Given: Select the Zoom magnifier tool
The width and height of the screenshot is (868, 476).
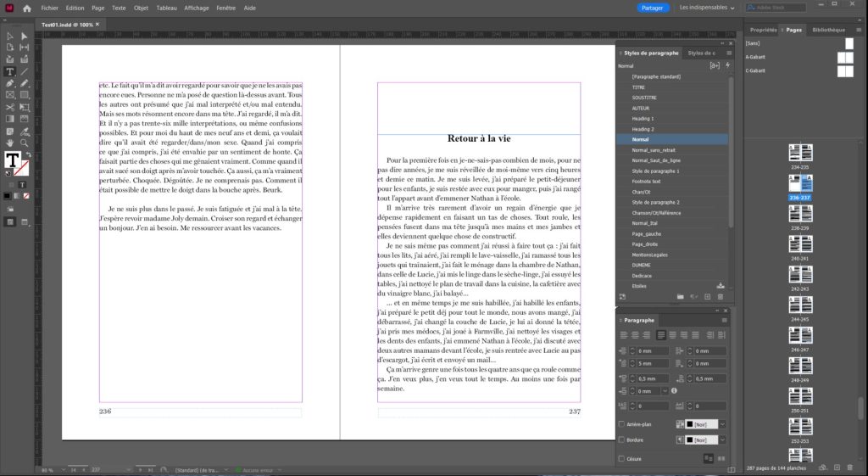Looking at the screenshot, I should coord(24,143).
